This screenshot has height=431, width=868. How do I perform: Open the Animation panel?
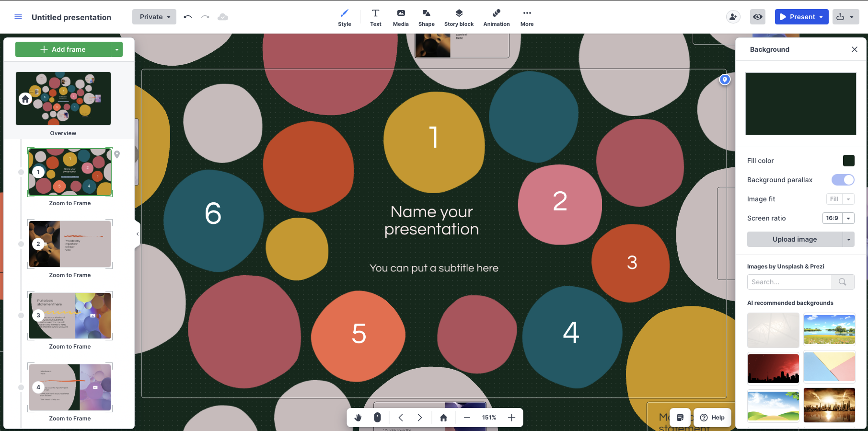click(496, 17)
